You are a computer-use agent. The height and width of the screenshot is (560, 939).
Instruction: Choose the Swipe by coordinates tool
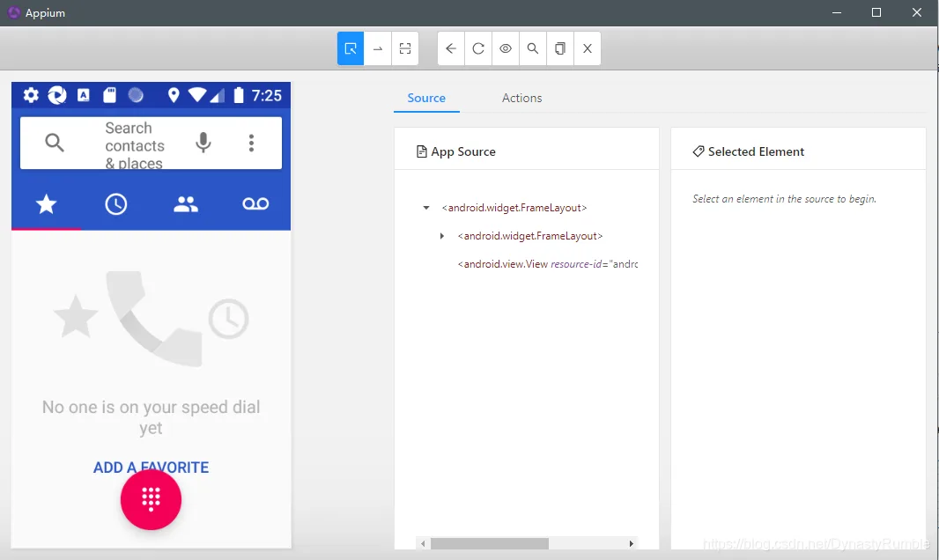pyautogui.click(x=378, y=48)
